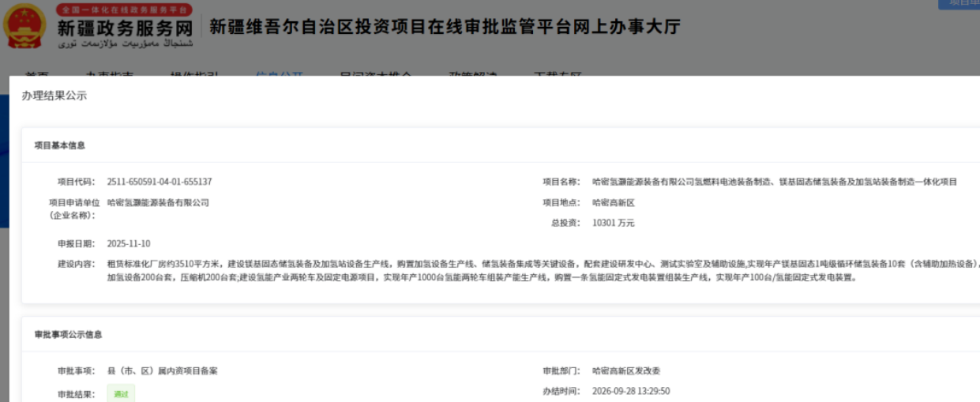Click the green 通过 result tag
The image size is (980, 402).
(x=121, y=393)
